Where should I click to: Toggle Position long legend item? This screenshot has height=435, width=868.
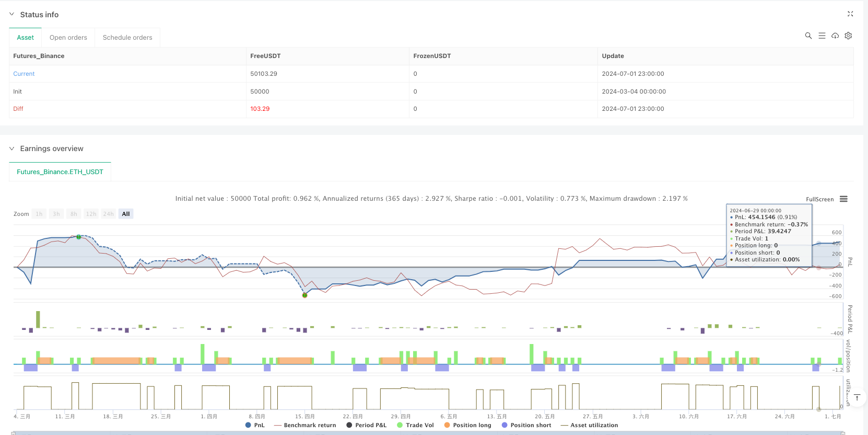click(467, 425)
